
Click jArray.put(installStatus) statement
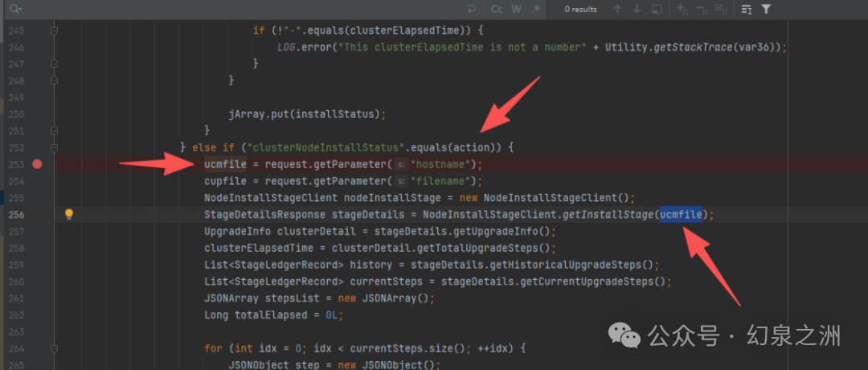point(307,114)
